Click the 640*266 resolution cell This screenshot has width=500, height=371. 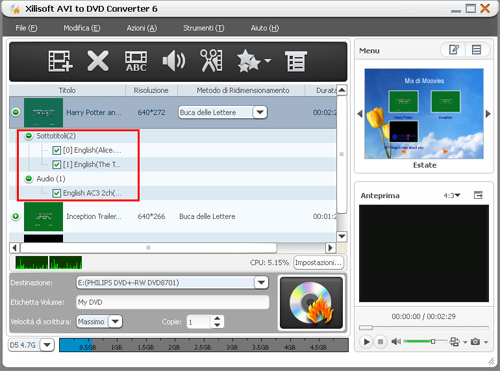coord(151,216)
